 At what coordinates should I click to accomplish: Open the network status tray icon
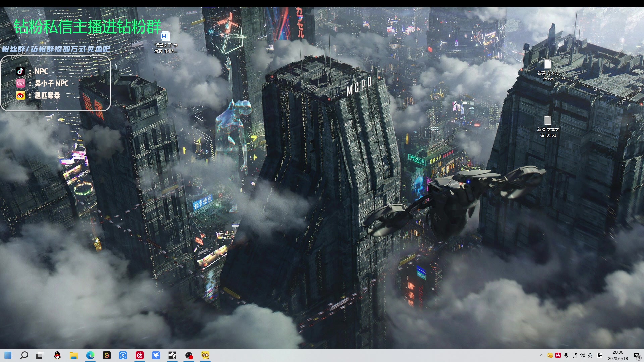click(574, 355)
